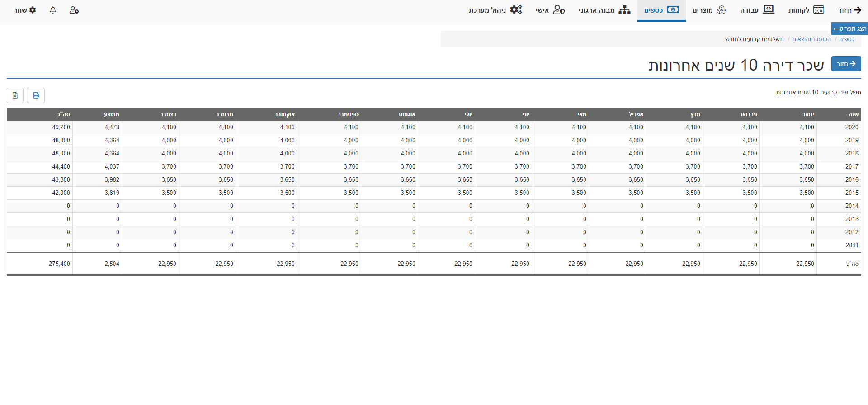This screenshot has height=405, width=868.
Task: Click the חזור text in the top menu
Action: coord(844,10)
